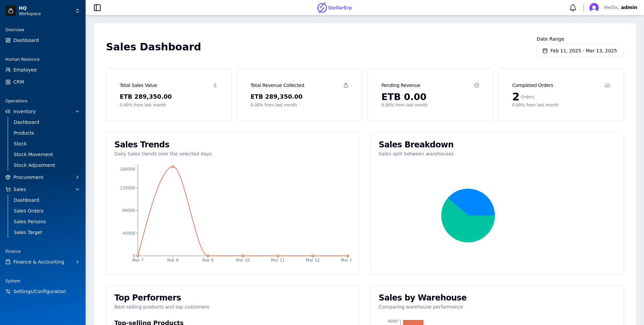This screenshot has height=325, width=644.
Task: Collapse the Sales menu section
Action: point(77,189)
